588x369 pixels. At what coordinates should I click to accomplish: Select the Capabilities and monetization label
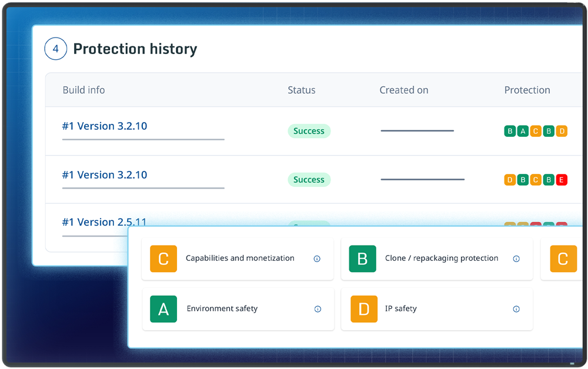[x=240, y=258]
